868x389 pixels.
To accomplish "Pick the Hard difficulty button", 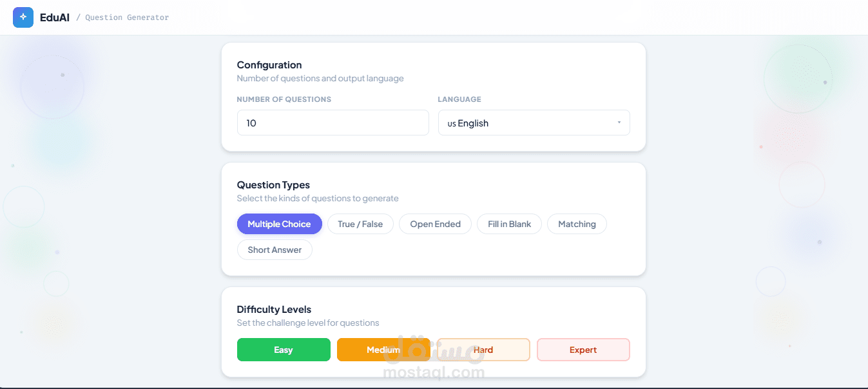I will [483, 350].
